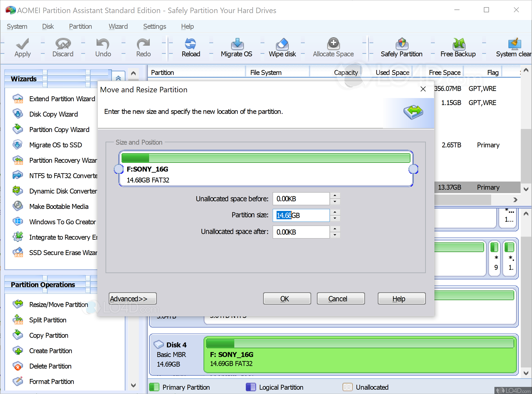532x394 pixels.
Task: Undo the last operation
Action: 102,48
